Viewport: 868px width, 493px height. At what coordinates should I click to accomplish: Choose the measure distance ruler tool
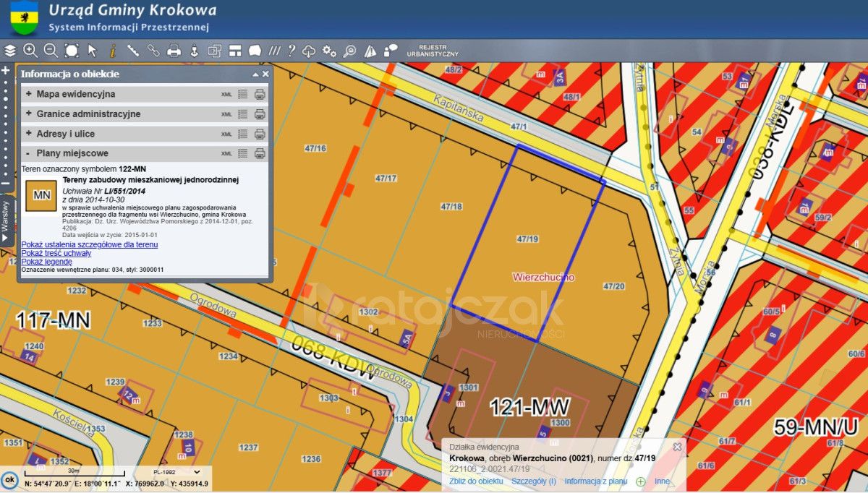133,51
